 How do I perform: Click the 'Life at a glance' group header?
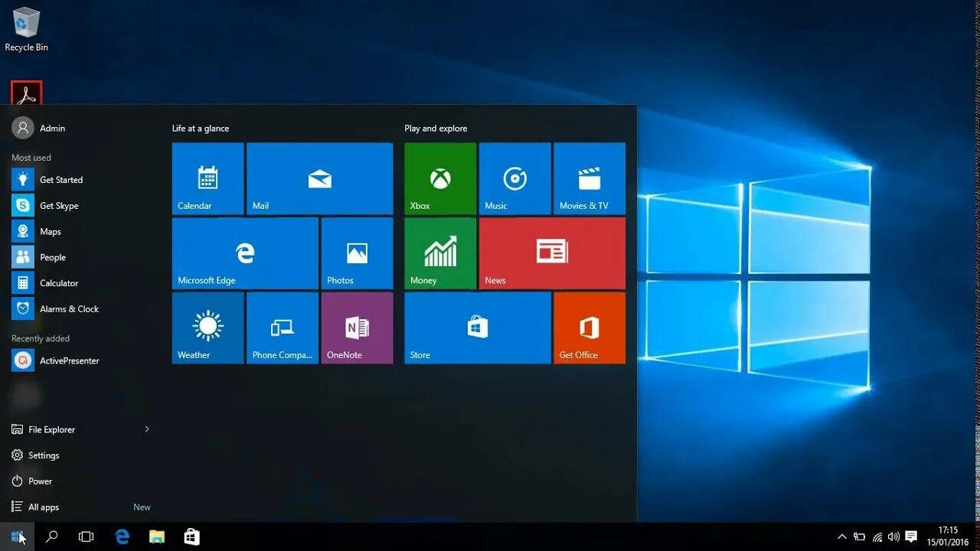[x=201, y=129]
